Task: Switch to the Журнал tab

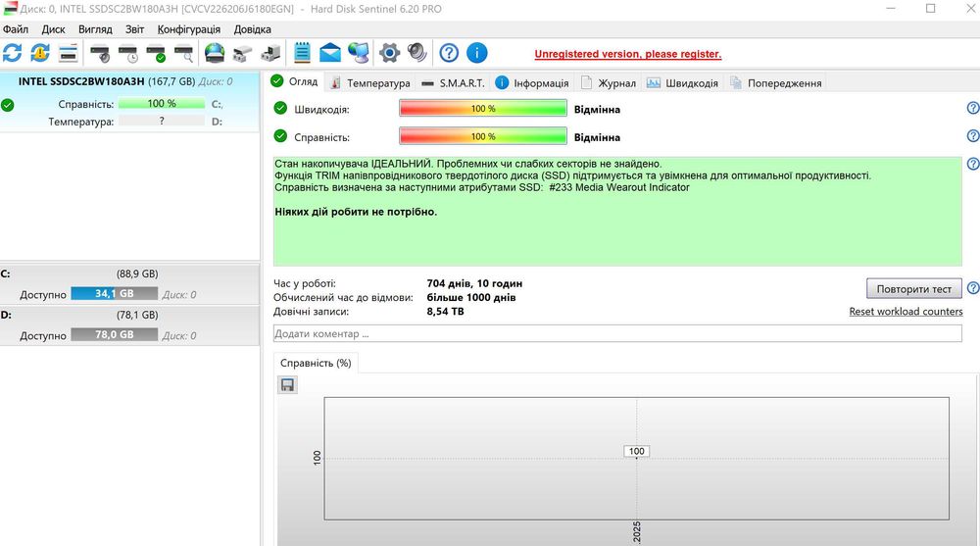Action: pyautogui.click(x=609, y=83)
